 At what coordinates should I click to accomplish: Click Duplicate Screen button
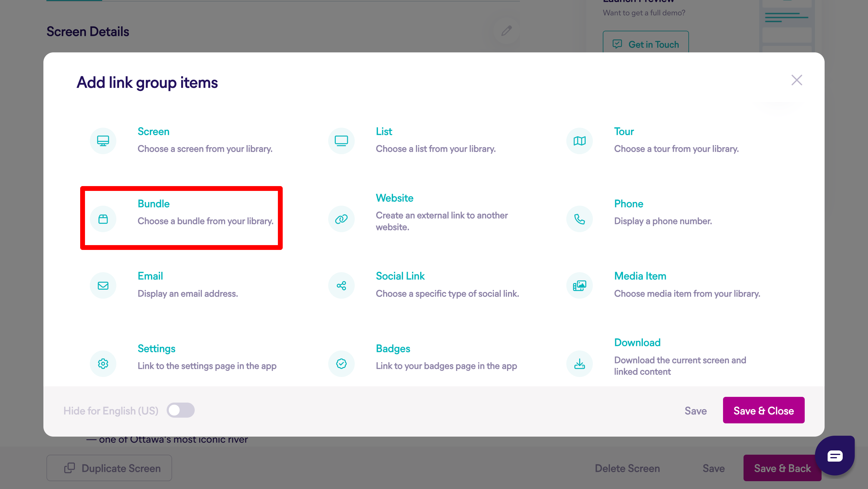[109, 468]
